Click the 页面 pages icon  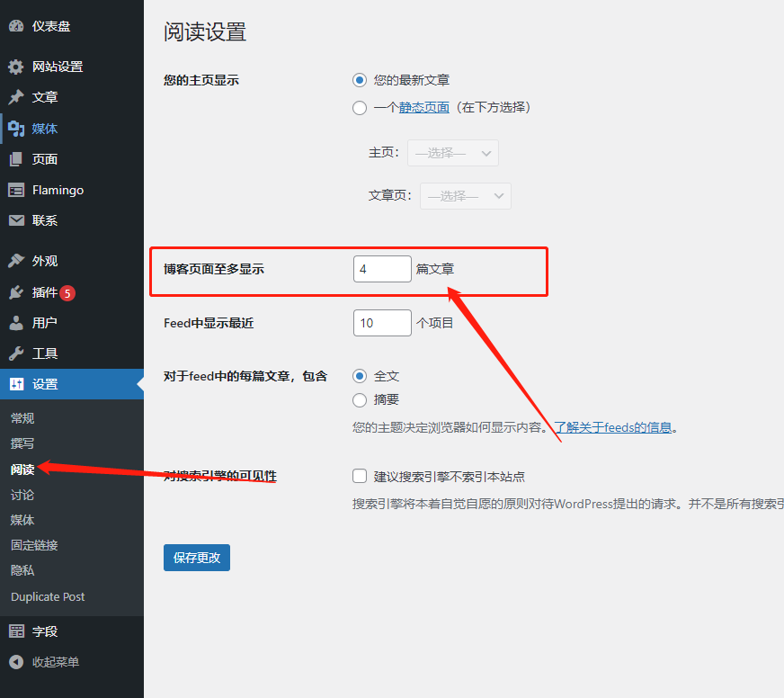tap(16, 159)
